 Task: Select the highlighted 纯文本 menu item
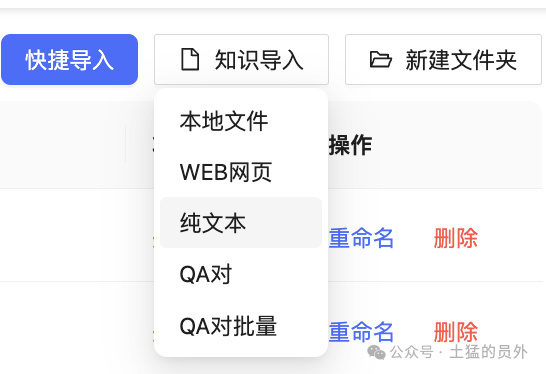click(241, 223)
